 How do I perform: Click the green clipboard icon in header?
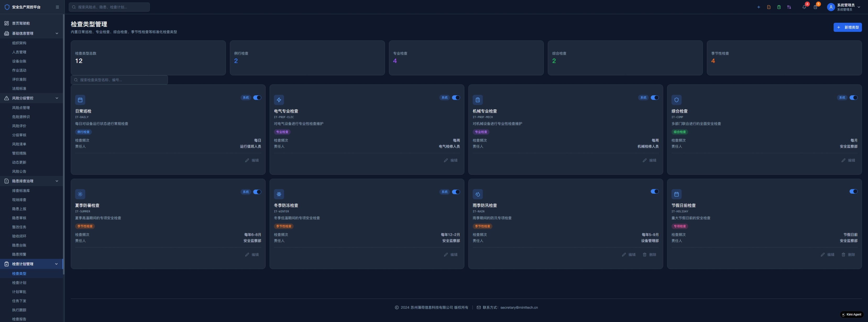click(x=779, y=7)
